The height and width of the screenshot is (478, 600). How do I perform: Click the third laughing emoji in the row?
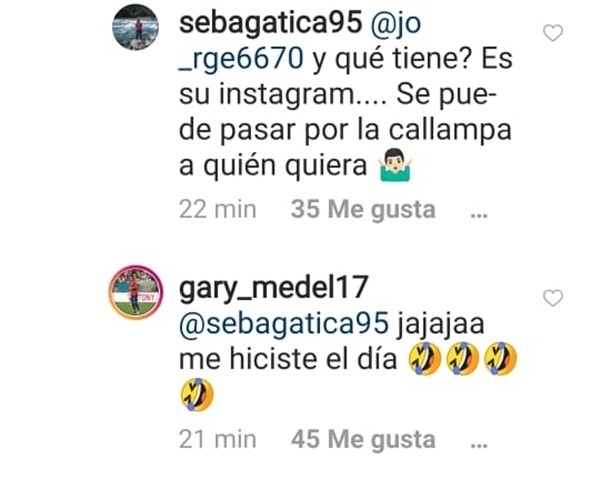tap(501, 359)
